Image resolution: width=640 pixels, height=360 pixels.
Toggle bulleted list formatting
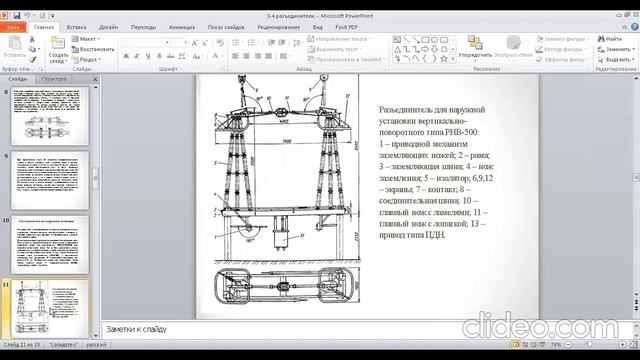236,43
